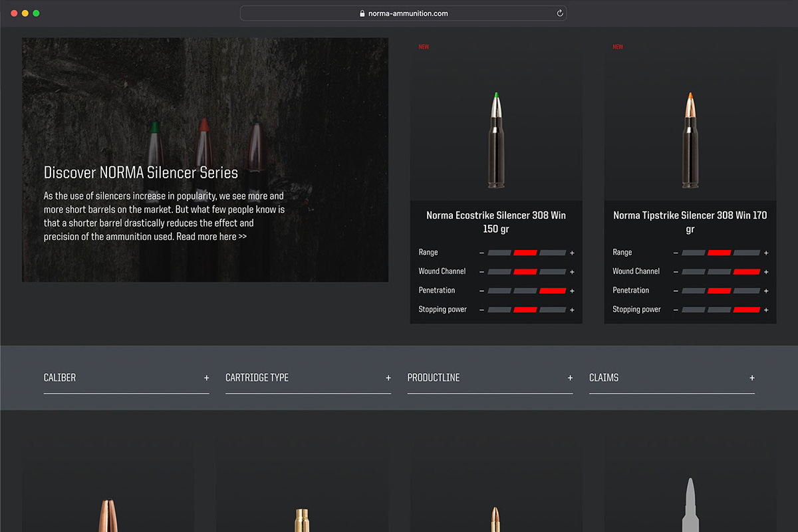Click the Ecostrike Silencer cartridge image
This screenshot has height=532, width=798.
[x=496, y=140]
